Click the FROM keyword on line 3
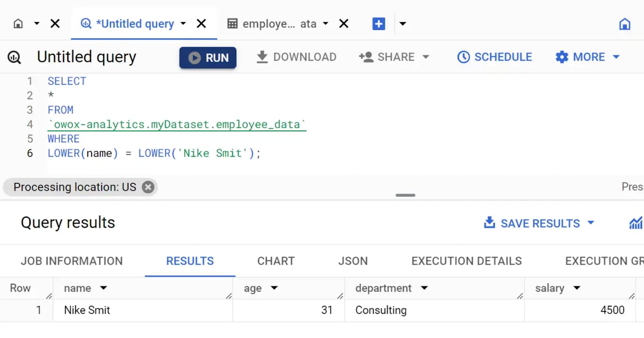Screen dimensions: 644x338 coord(60,110)
